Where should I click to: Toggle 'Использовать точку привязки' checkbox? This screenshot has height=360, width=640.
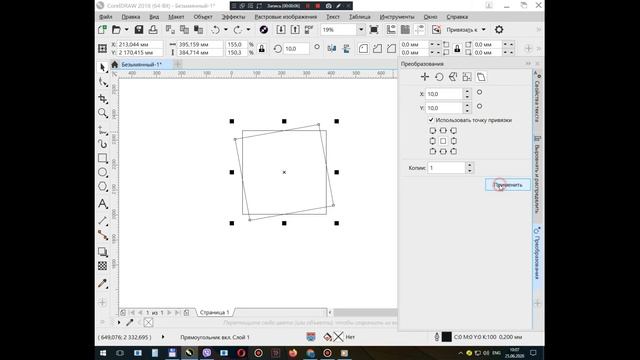(x=431, y=120)
